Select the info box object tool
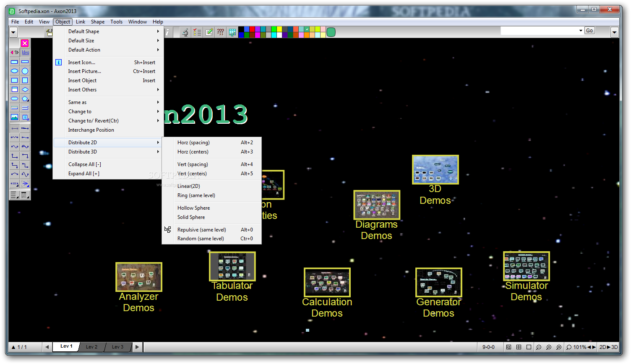 [25, 117]
